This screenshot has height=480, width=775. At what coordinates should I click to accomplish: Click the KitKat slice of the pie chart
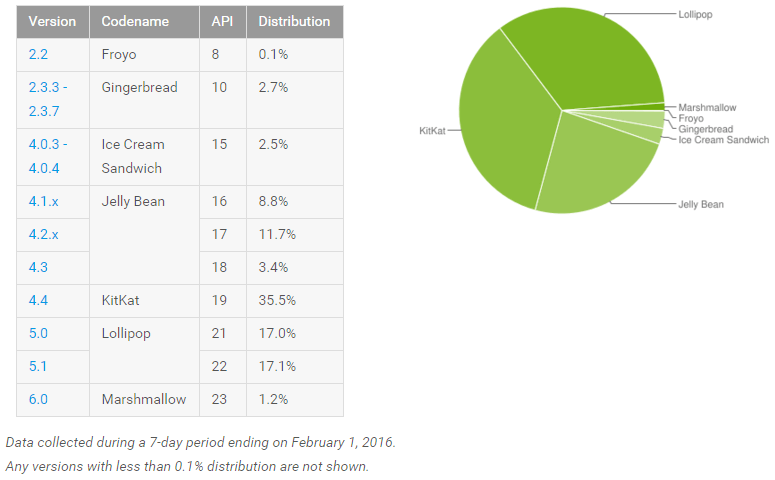point(500,130)
